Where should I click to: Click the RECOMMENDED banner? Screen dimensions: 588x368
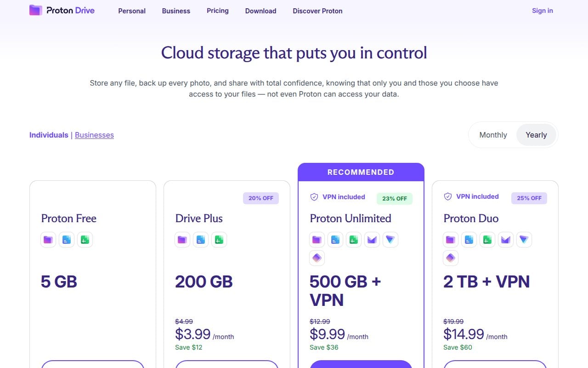(x=361, y=172)
